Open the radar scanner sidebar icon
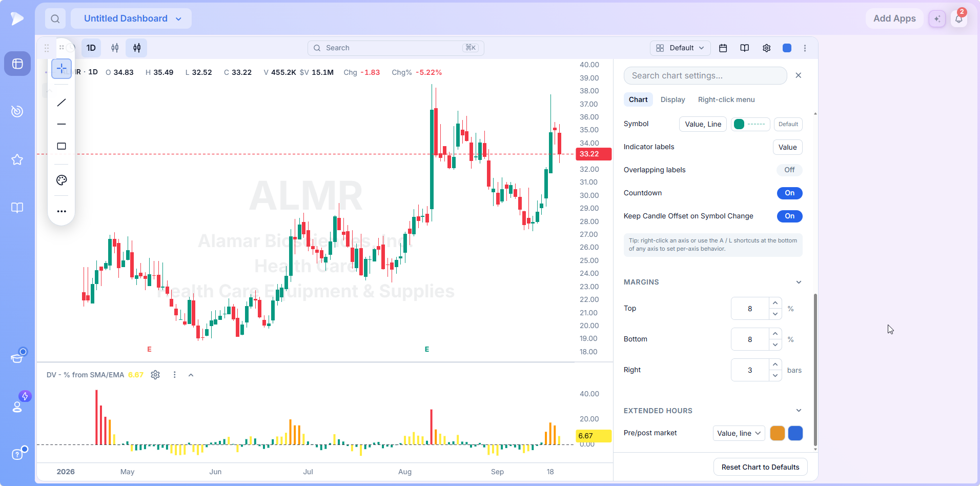This screenshot has height=486, width=980. point(17,111)
